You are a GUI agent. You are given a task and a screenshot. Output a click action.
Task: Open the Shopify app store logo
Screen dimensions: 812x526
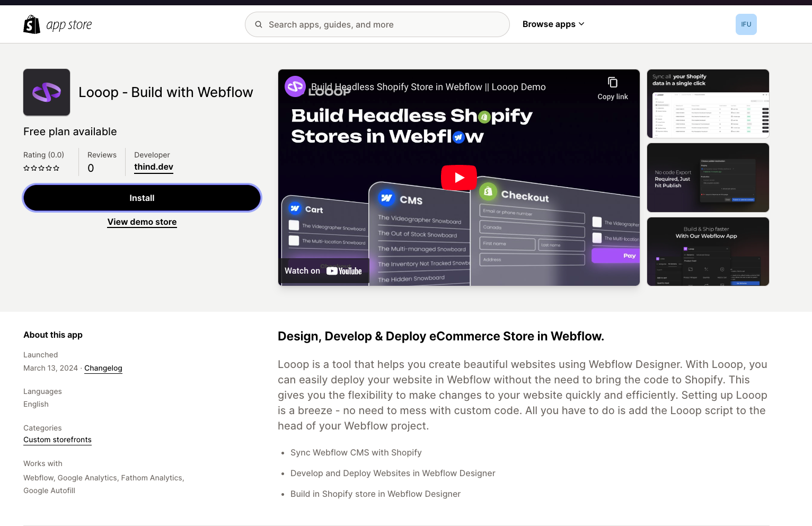(x=58, y=24)
